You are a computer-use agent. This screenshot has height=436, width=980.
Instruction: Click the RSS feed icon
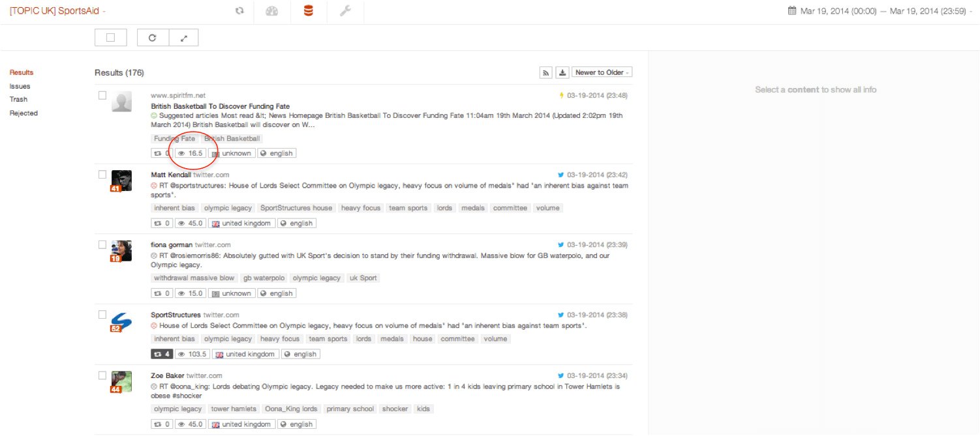[546, 72]
